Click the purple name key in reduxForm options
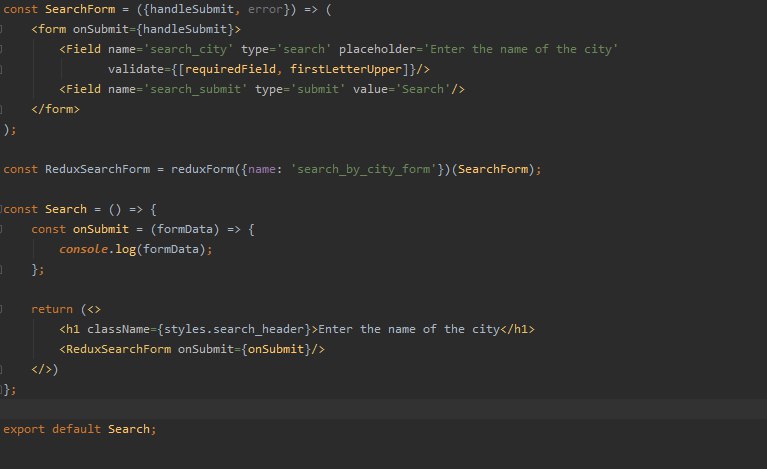Viewport: 767px width, 469px height. [x=262, y=169]
